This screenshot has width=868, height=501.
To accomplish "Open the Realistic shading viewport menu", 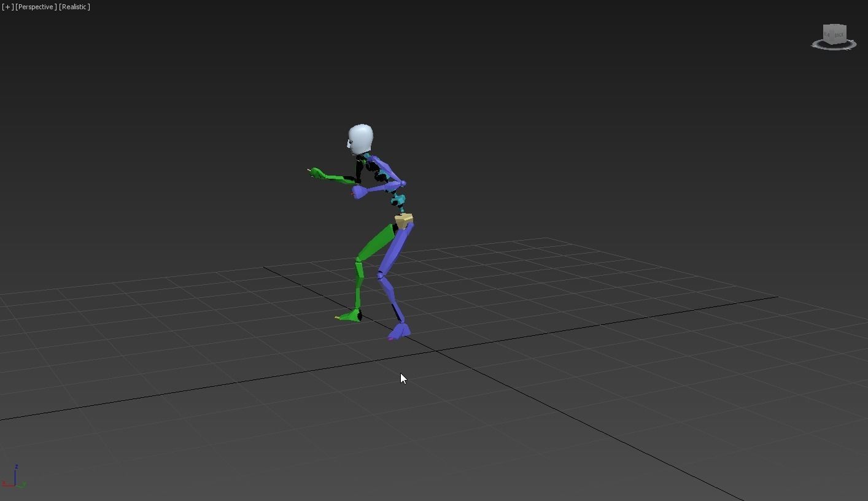I will tap(74, 7).
